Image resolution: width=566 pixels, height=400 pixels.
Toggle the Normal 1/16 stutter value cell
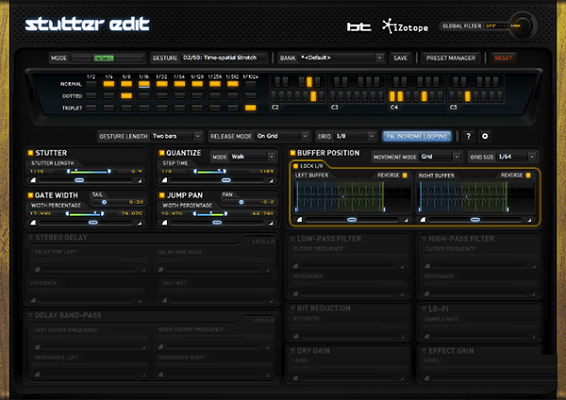click(144, 84)
